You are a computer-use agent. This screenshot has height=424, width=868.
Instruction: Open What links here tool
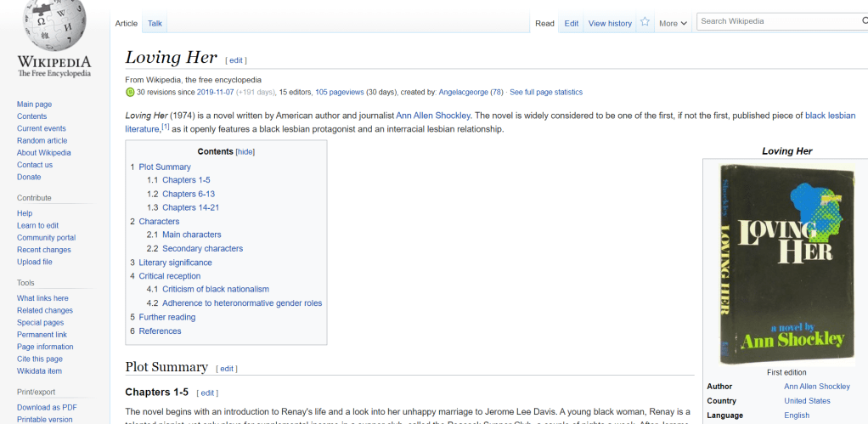coord(42,298)
